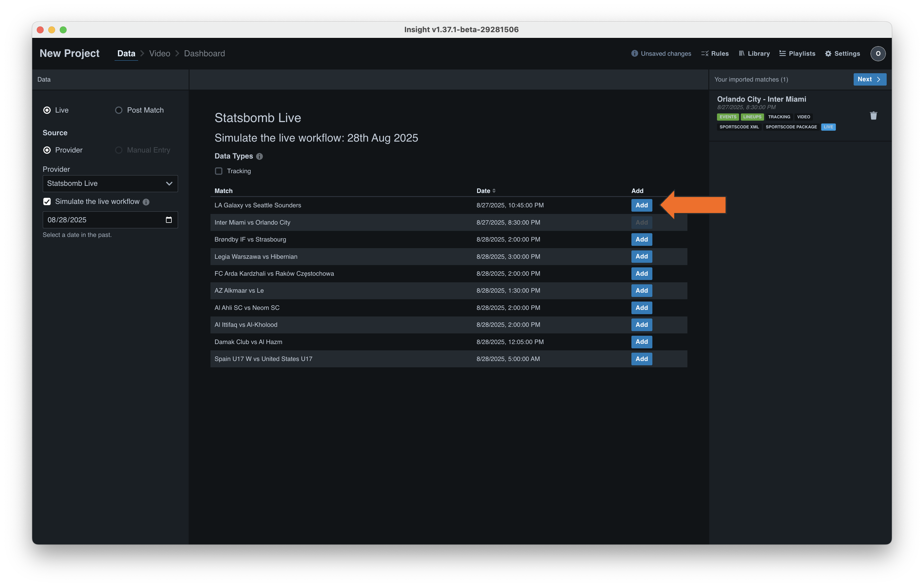The width and height of the screenshot is (924, 587).
Task: Switch to the Video step
Action: (x=160, y=53)
